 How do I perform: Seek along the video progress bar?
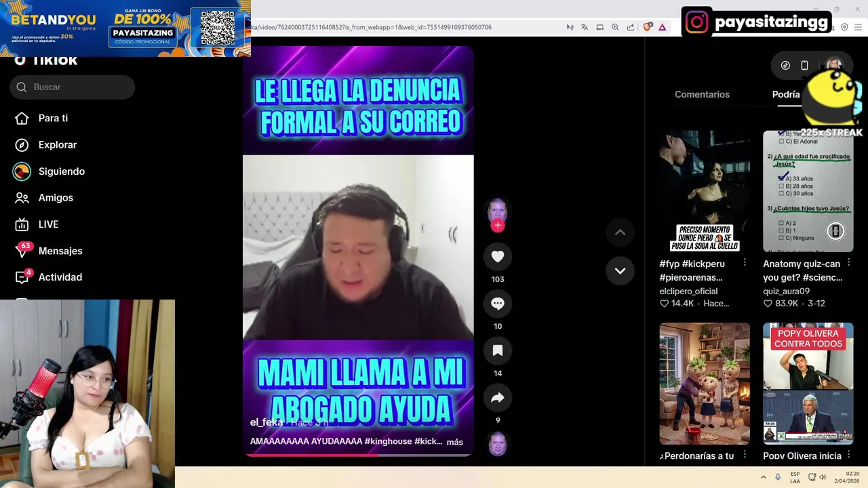pyautogui.click(x=358, y=455)
